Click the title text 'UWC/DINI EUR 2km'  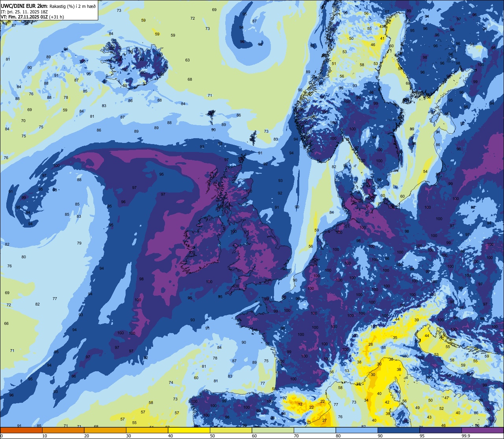[x=24, y=6]
